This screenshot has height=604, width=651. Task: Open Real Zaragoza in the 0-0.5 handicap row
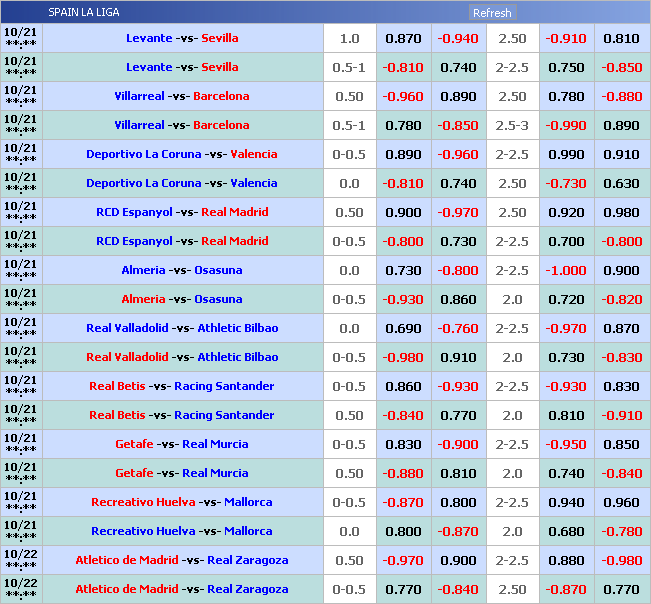click(x=247, y=589)
